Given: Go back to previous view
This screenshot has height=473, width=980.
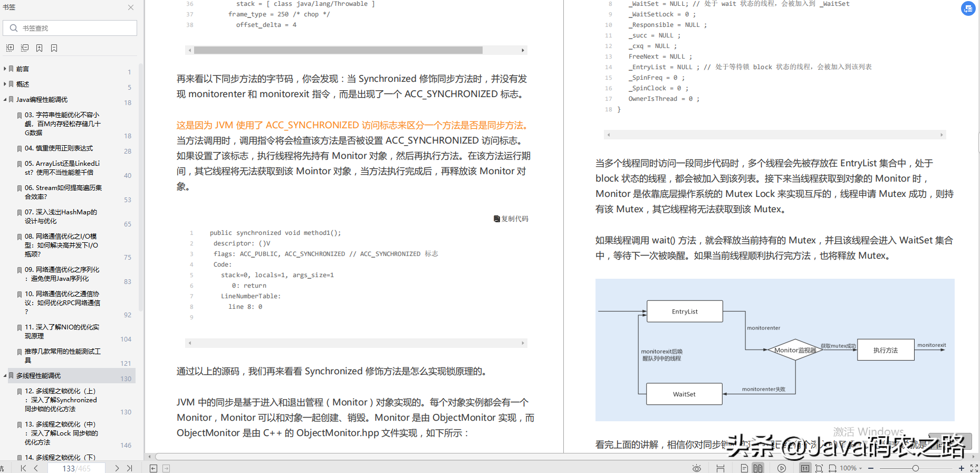Looking at the screenshot, I should point(153,468).
